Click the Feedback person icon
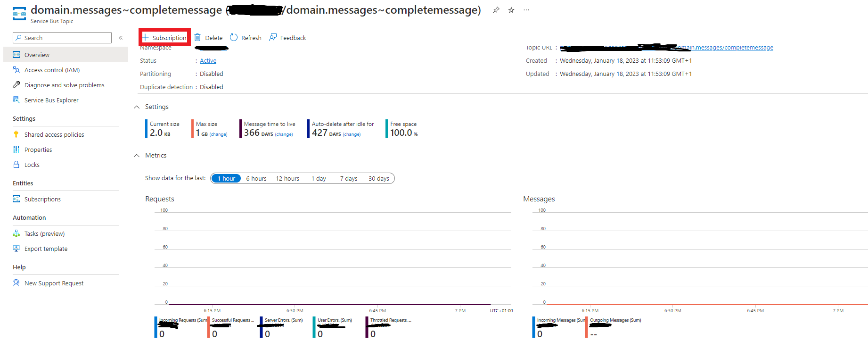This screenshot has height=341, width=868. click(x=273, y=37)
